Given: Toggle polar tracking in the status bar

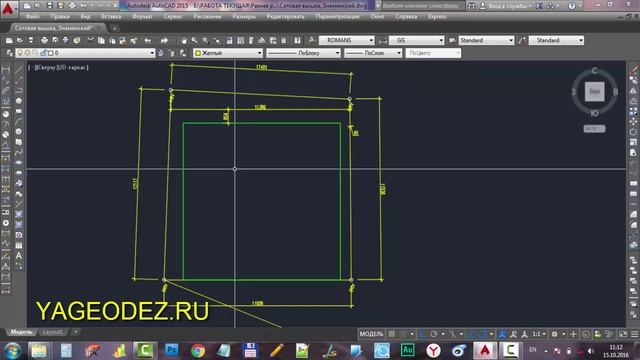Looking at the screenshot, I should coord(434,334).
